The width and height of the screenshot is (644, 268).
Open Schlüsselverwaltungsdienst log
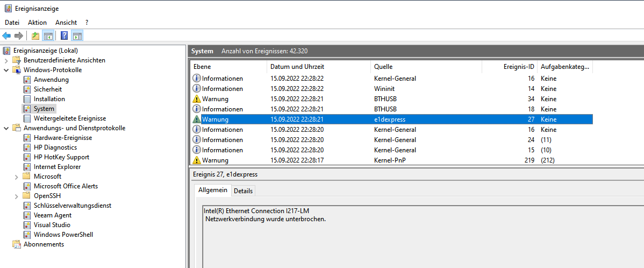[x=72, y=206]
